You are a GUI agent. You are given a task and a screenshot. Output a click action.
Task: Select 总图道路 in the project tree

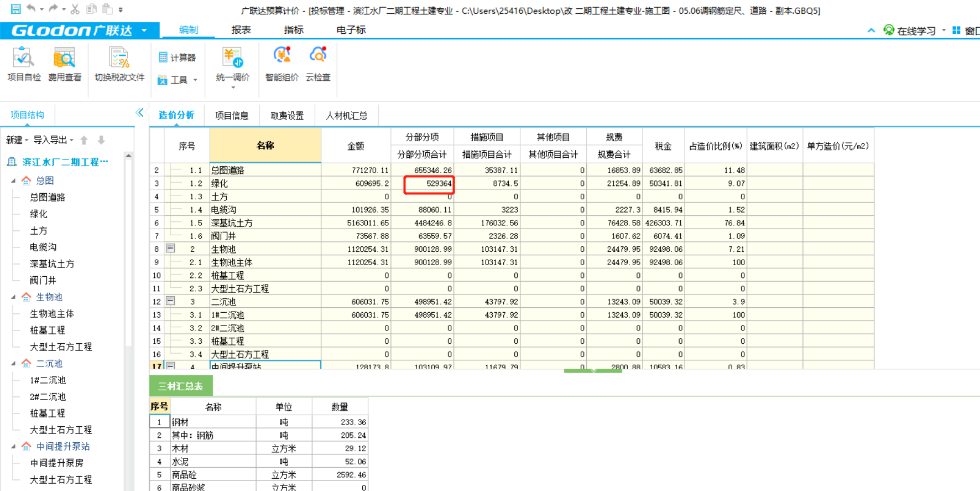click(48, 197)
